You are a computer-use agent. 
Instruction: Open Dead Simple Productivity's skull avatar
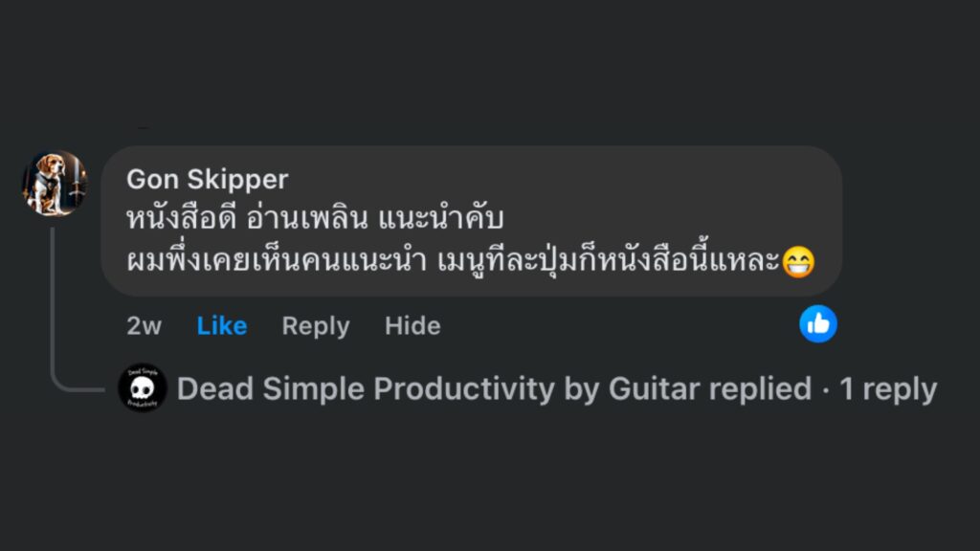[142, 388]
